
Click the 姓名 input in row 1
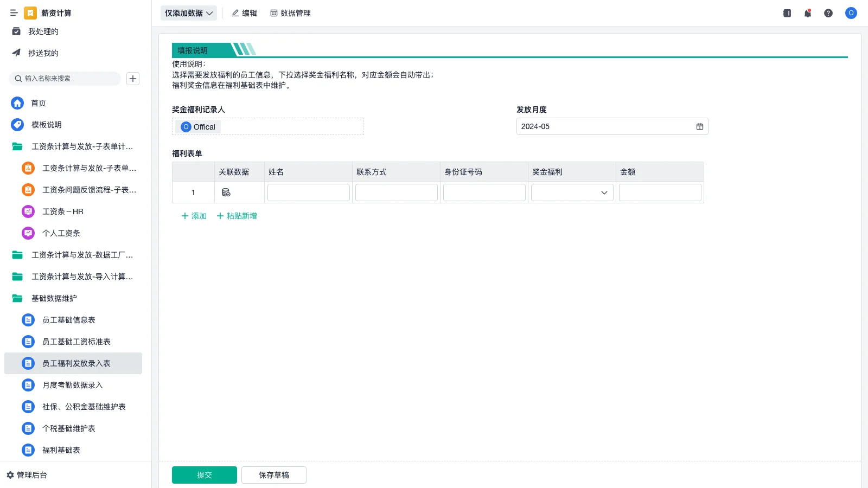click(309, 192)
